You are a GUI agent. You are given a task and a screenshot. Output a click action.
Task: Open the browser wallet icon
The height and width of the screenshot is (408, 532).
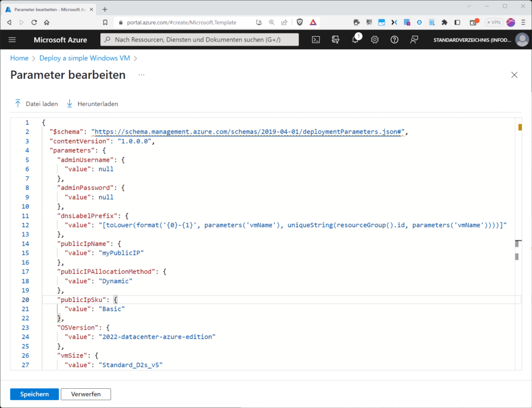[474, 22]
